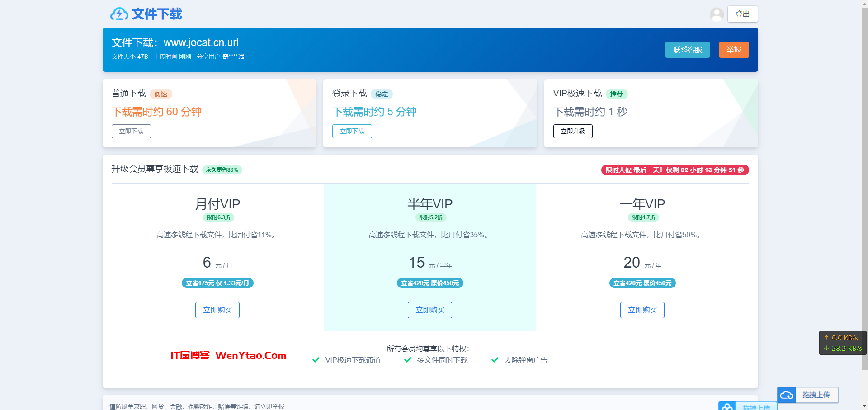
Task: Click the cloud upload icon on 拖拽上传
Action: click(x=787, y=395)
